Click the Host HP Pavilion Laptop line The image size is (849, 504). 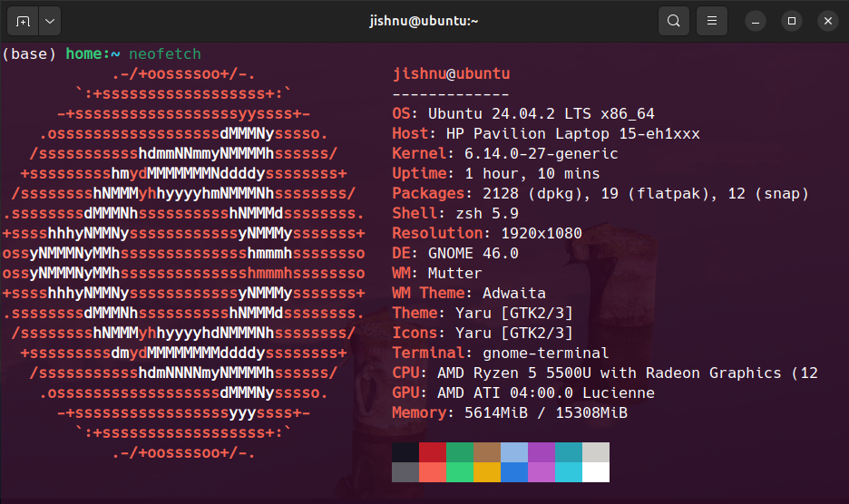point(546,134)
